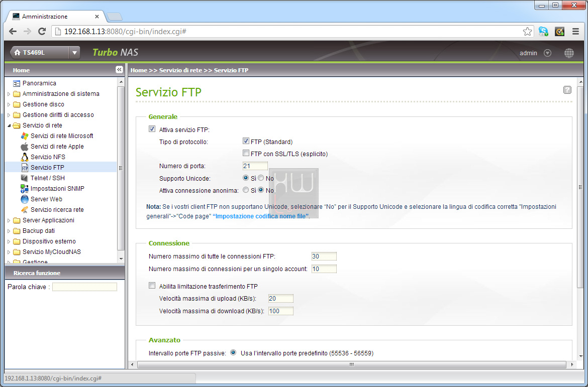Collapse the Home sidebar panel
The width and height of the screenshot is (588, 387).
point(119,70)
